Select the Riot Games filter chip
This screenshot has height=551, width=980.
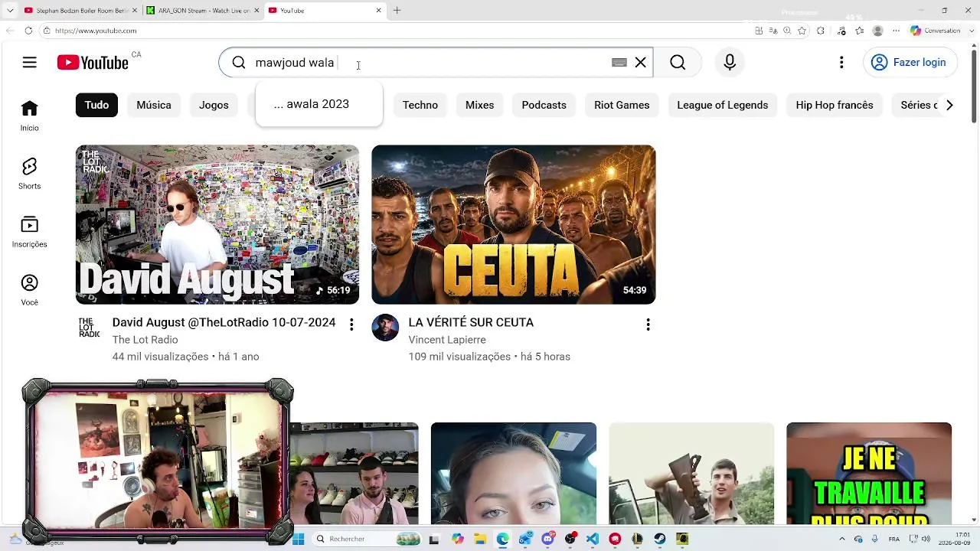[622, 105]
